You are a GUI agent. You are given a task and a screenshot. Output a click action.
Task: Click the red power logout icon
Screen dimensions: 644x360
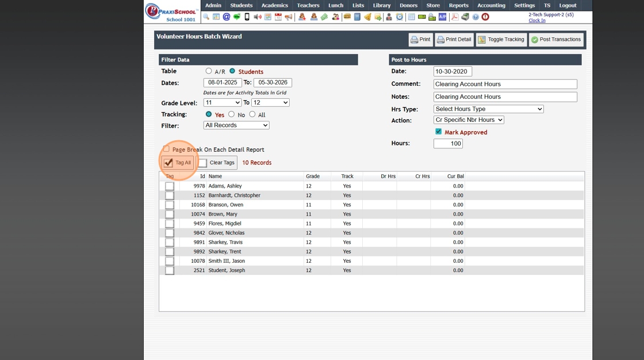coord(485,17)
